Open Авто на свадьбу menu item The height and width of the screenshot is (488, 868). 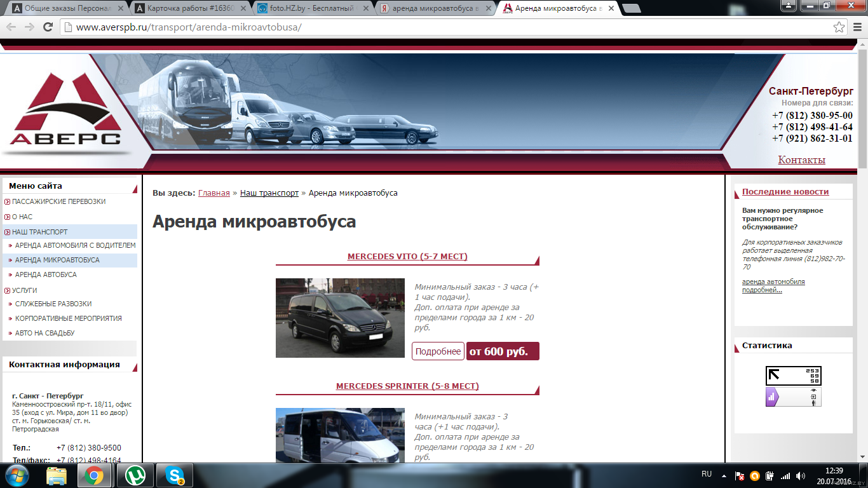(x=44, y=333)
